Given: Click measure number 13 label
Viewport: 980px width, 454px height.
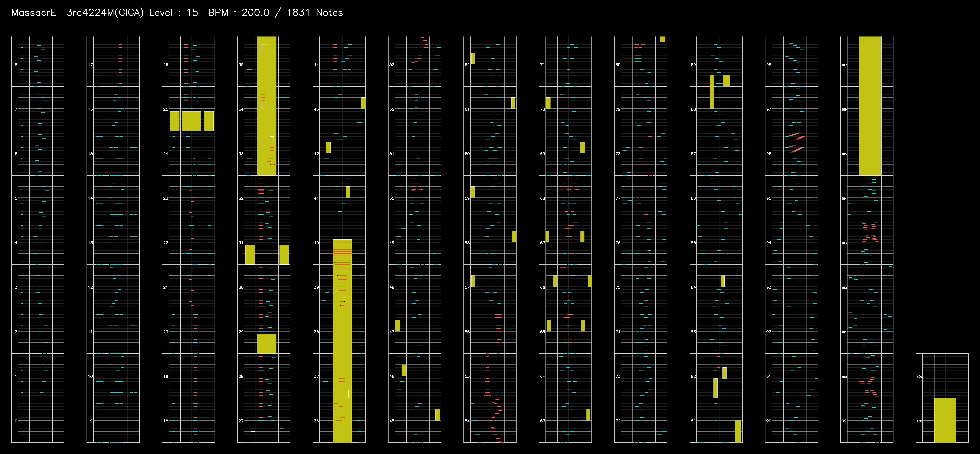Looking at the screenshot, I should [x=91, y=243].
